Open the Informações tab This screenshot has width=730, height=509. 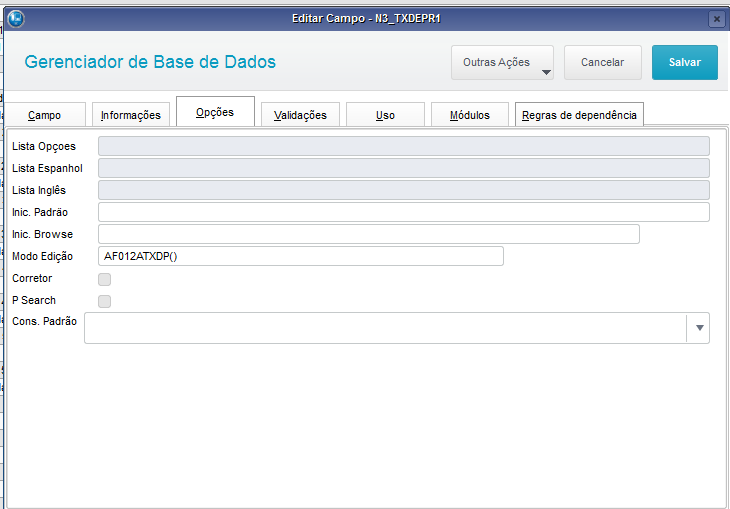131,115
